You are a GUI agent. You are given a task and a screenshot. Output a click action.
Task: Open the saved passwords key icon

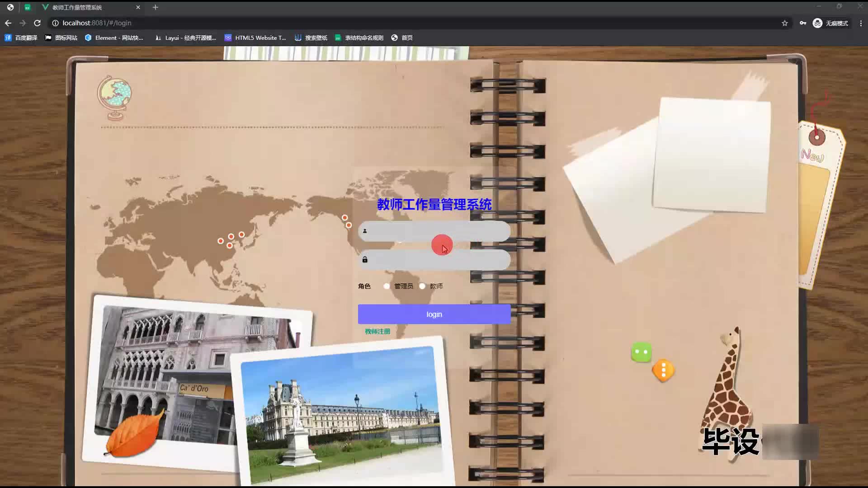tap(803, 23)
